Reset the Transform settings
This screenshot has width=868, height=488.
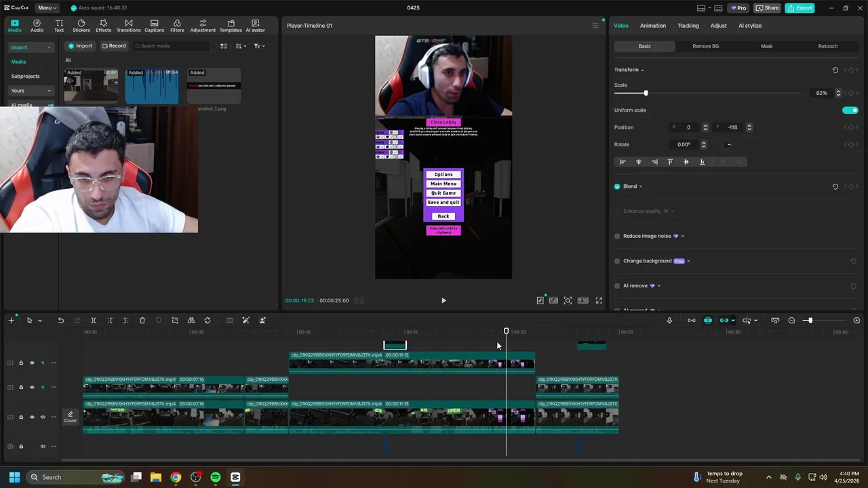(x=835, y=70)
